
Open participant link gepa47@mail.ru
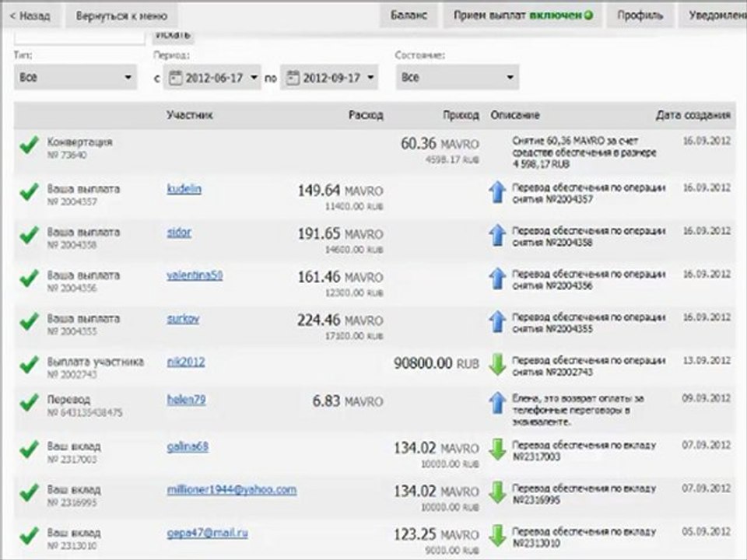207,534
